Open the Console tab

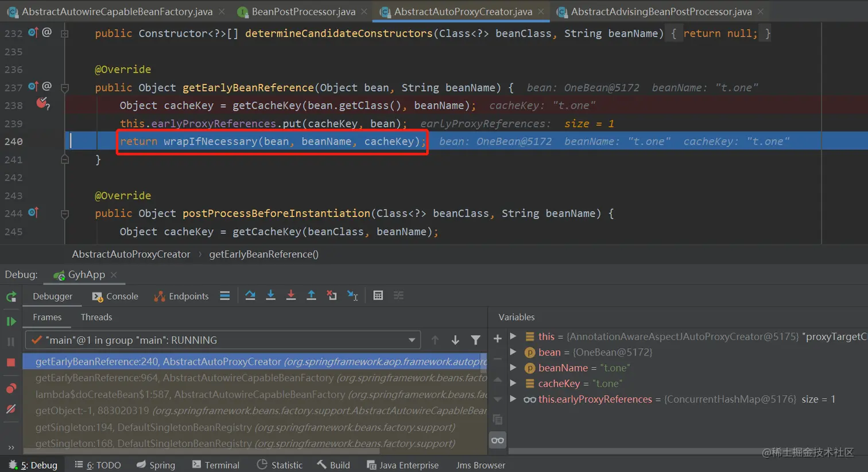[x=115, y=296]
